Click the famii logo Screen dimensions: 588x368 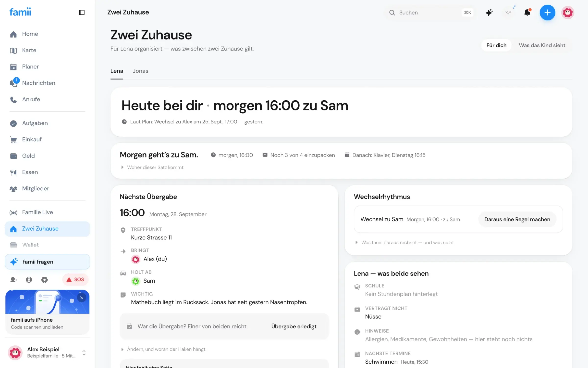[x=20, y=12]
